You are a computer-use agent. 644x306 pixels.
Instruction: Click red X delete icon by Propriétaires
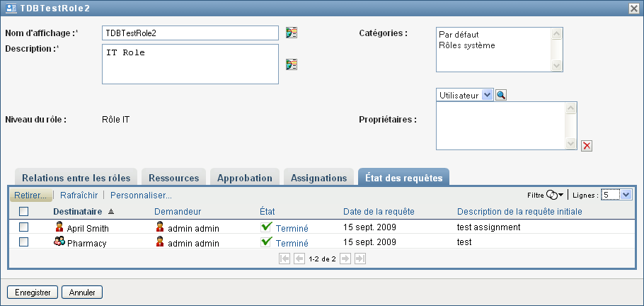pyautogui.click(x=587, y=146)
